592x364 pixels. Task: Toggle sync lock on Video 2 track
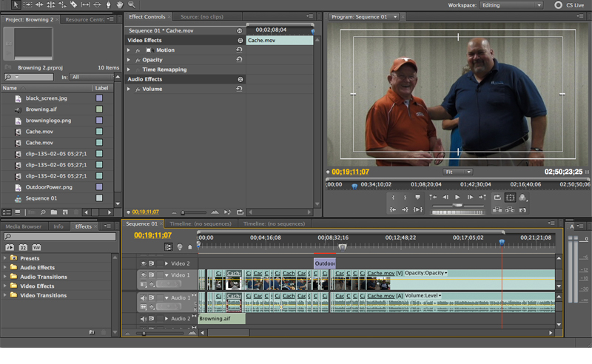coord(152,263)
